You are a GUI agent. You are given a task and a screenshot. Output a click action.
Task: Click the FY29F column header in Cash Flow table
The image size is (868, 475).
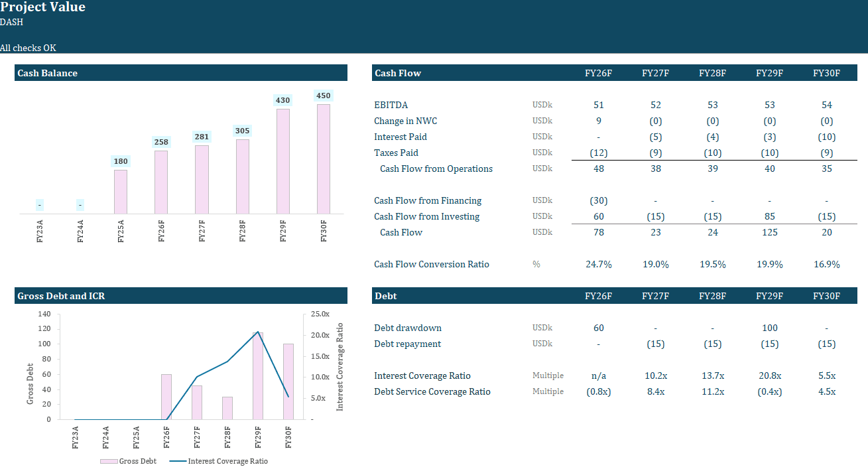tap(769, 73)
